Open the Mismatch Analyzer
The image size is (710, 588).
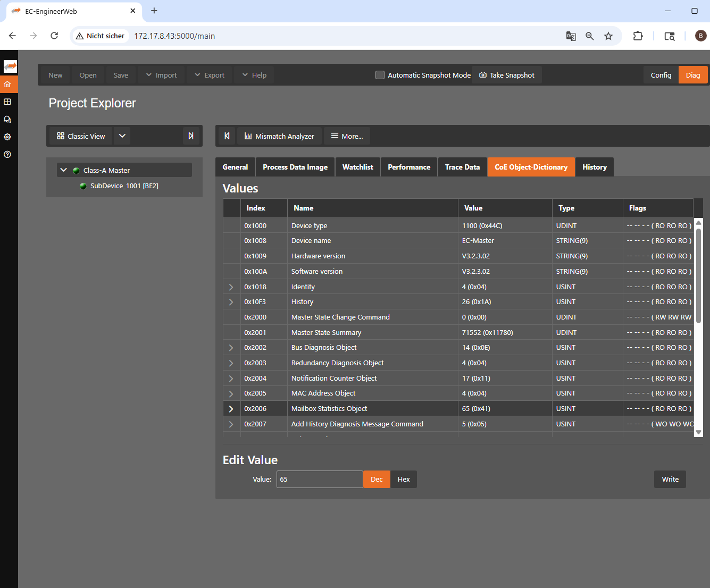(279, 136)
